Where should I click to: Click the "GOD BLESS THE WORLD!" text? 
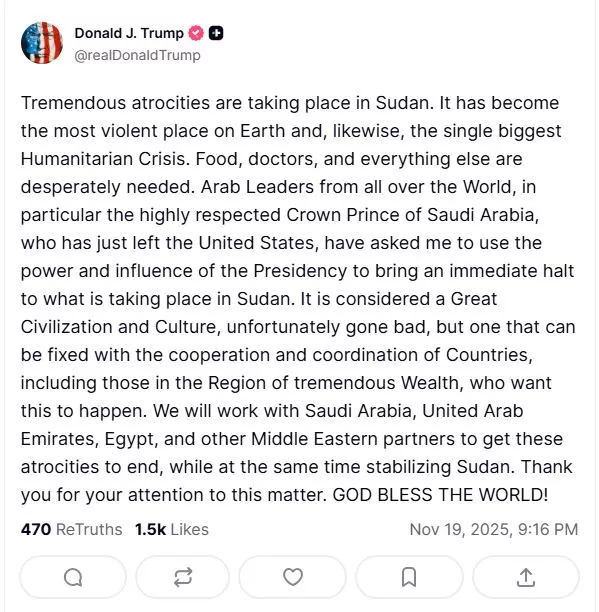(441, 495)
